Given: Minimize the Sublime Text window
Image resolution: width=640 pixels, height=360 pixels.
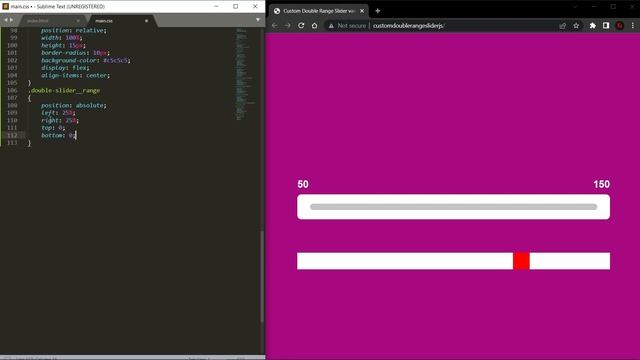Looking at the screenshot, I should click(x=216, y=7).
